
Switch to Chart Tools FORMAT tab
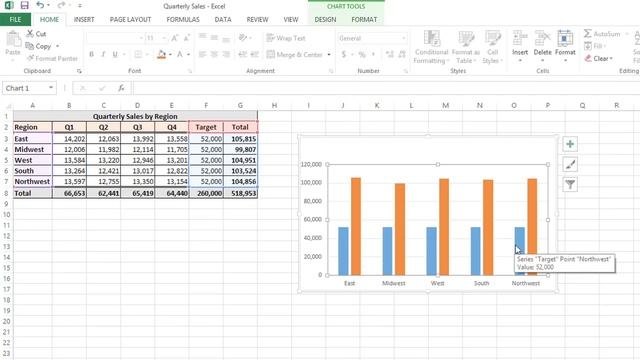(364, 19)
